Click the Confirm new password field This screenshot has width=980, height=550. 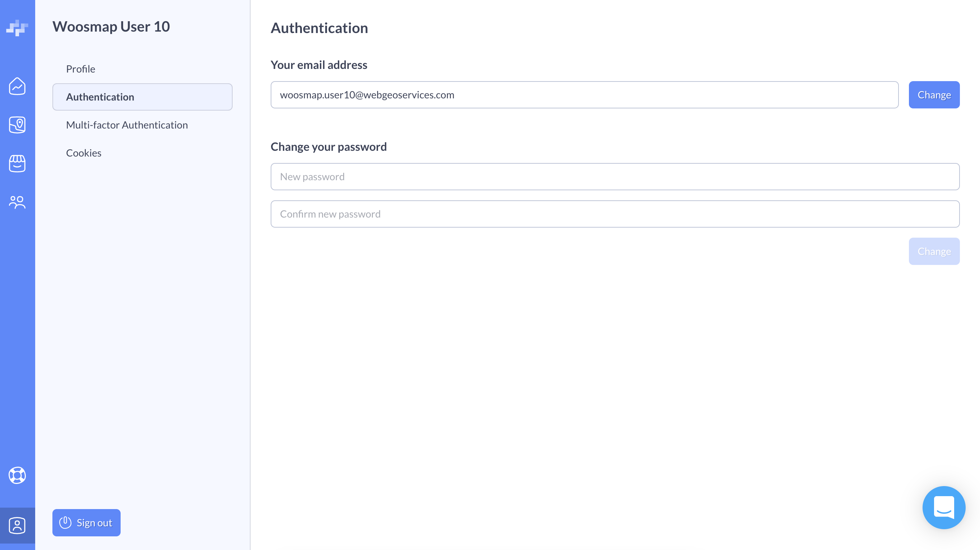615,214
